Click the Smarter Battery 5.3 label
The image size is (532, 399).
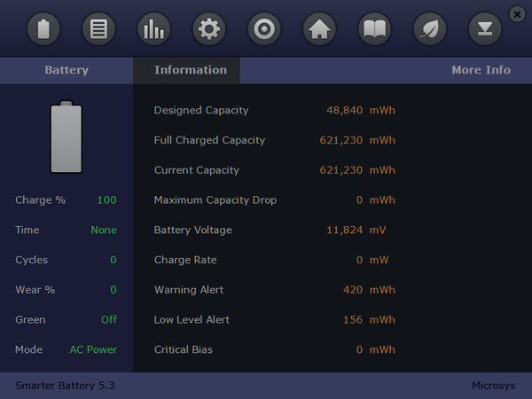coord(65,386)
